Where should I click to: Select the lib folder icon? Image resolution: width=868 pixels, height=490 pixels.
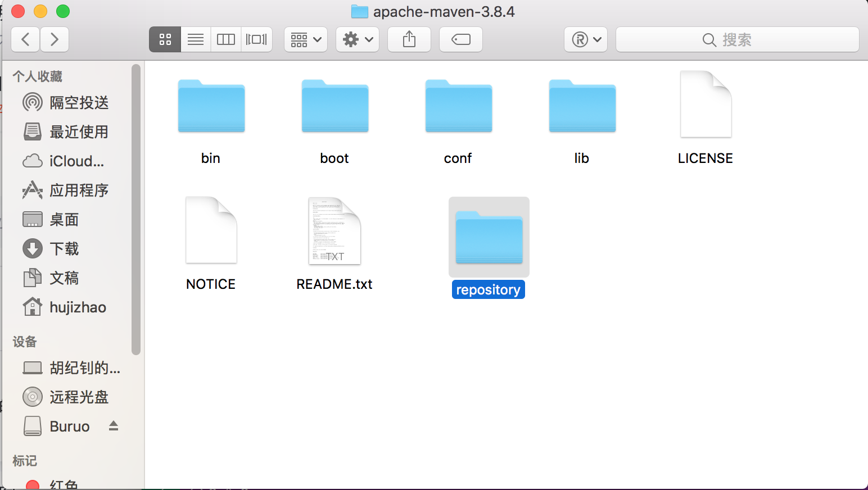click(x=582, y=106)
